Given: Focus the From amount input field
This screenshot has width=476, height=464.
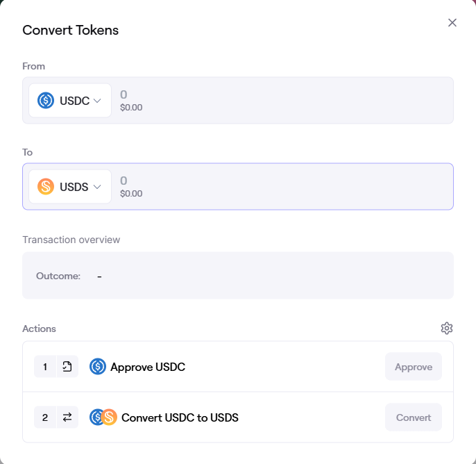Looking at the screenshot, I should click(x=282, y=100).
